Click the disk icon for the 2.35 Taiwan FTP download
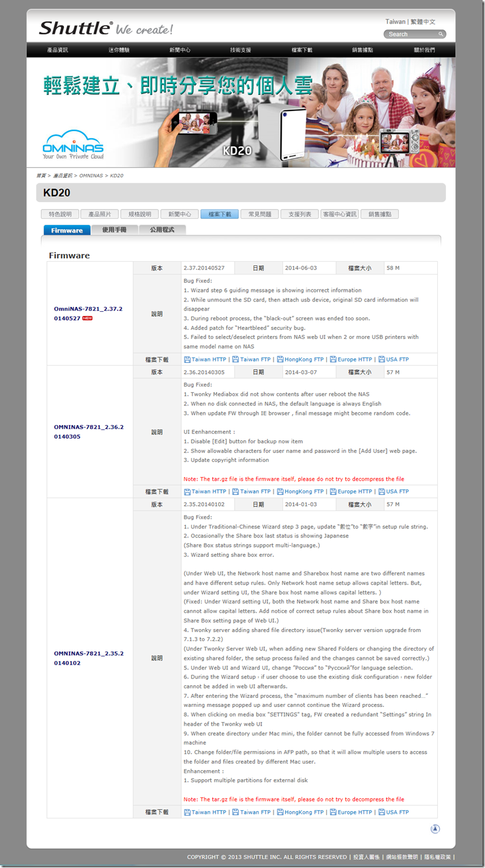Image resolution: width=485 pixels, height=868 pixels. pyautogui.click(x=236, y=813)
